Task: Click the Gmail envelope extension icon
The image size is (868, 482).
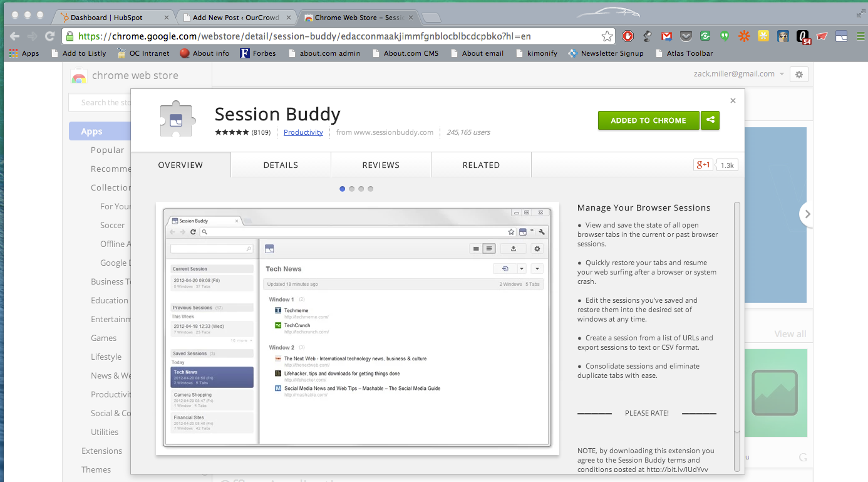Action: pyautogui.click(x=667, y=36)
